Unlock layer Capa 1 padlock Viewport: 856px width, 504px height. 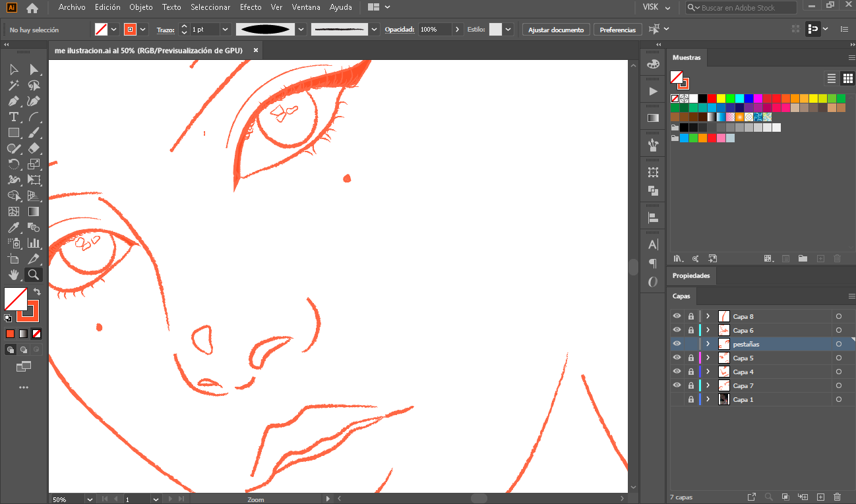[x=690, y=399]
